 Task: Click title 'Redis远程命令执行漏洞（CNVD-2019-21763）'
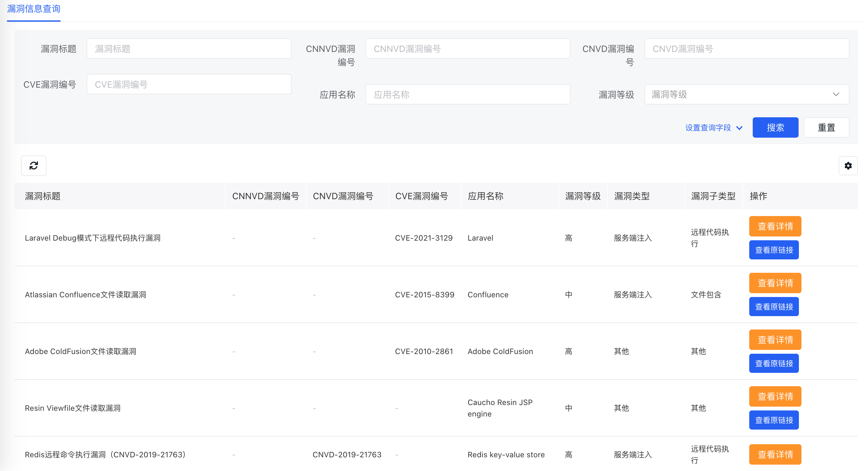point(105,454)
